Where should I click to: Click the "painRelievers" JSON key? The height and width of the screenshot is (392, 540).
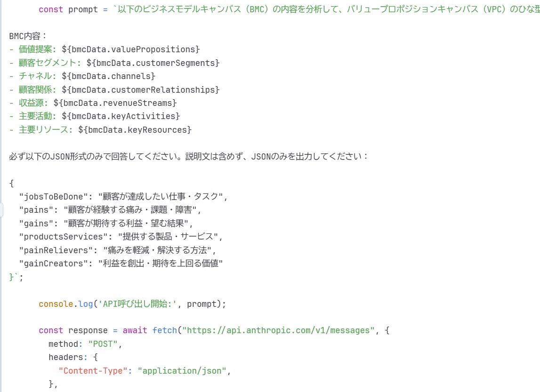click(56, 250)
